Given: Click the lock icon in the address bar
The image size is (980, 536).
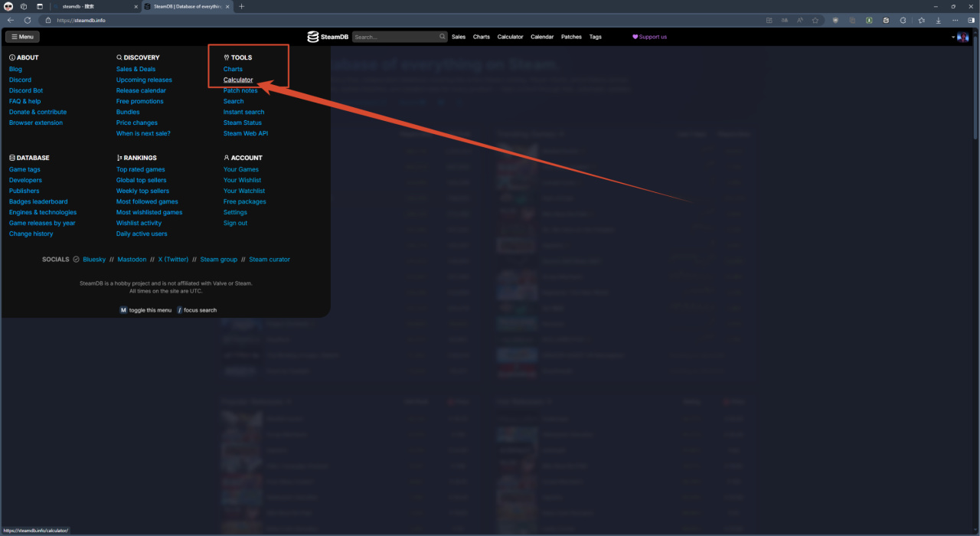Looking at the screenshot, I should (49, 20).
